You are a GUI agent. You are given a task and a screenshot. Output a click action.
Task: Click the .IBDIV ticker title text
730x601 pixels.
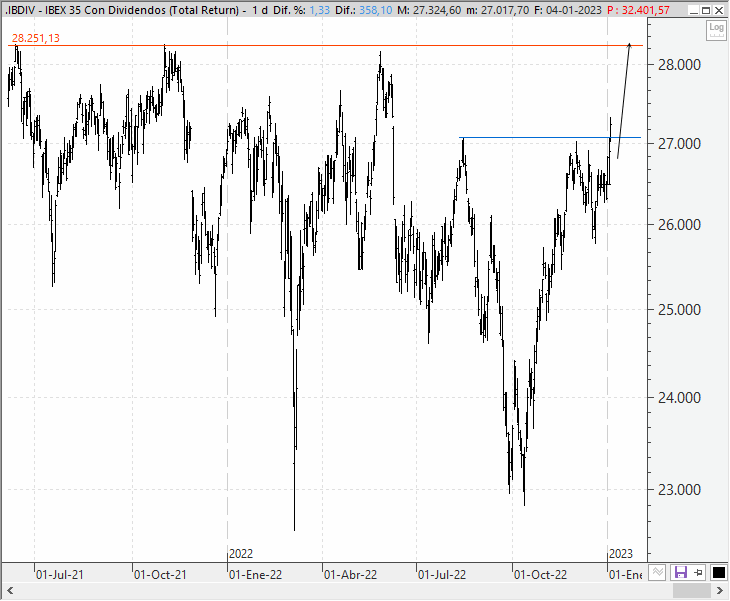coord(20,10)
